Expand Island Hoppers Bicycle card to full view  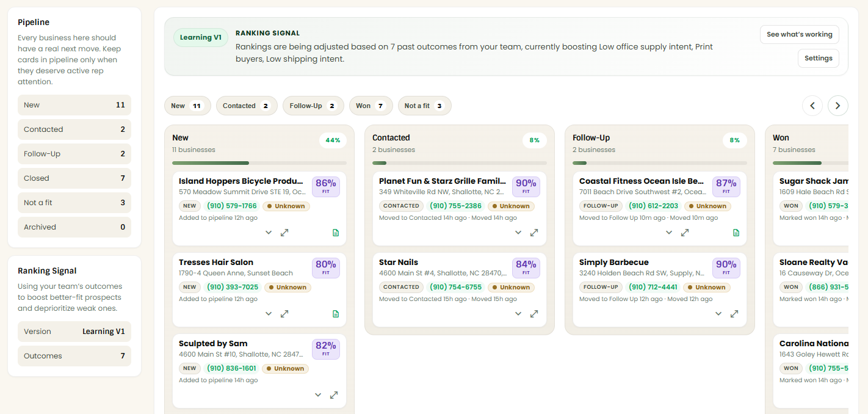point(284,233)
